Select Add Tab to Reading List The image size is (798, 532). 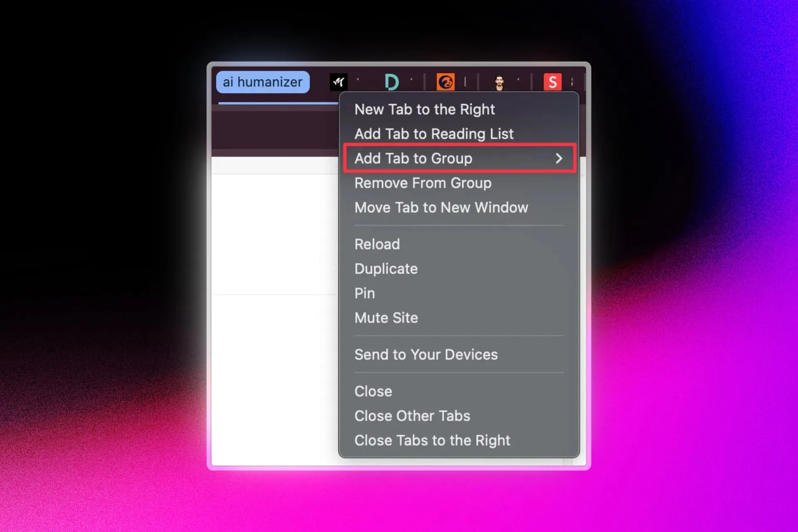(x=433, y=134)
